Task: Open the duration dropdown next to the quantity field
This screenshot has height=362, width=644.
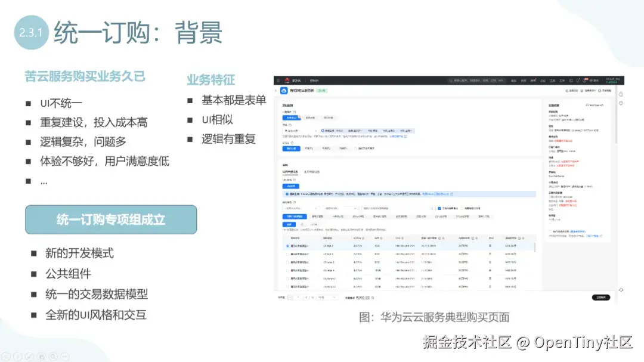Action: coord(328,297)
